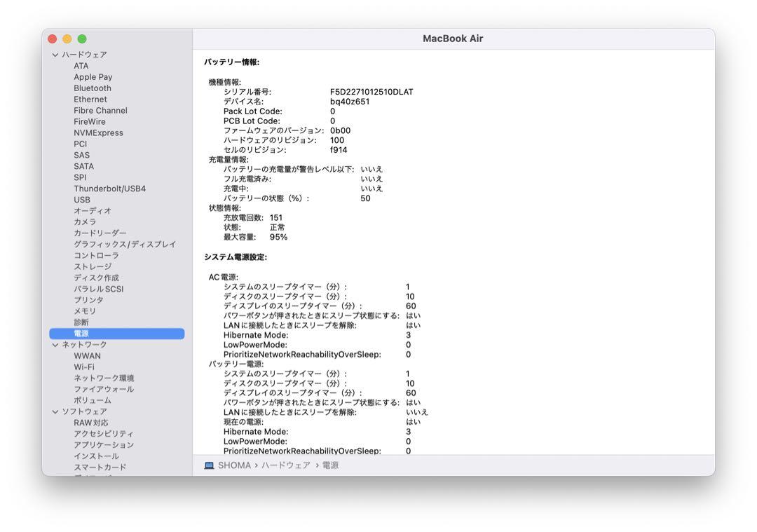The width and height of the screenshot is (757, 532).
Task: Click the セルのリビジョン value f914
Action: (x=339, y=150)
